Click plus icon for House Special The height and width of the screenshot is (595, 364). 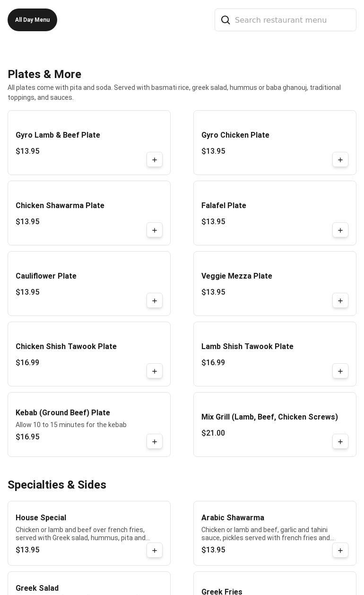tap(155, 551)
